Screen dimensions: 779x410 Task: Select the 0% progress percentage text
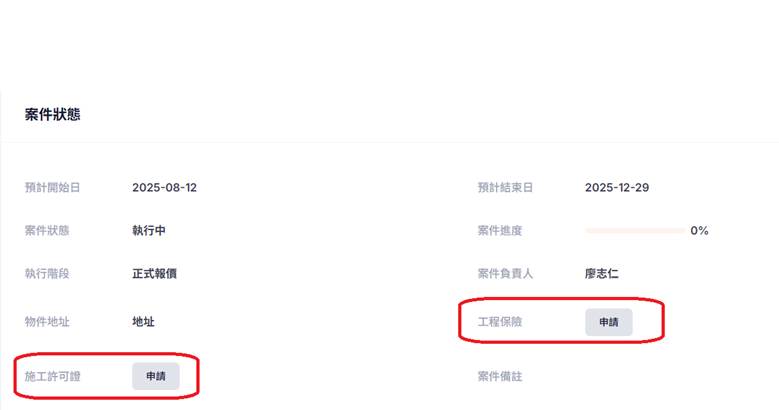click(x=699, y=231)
